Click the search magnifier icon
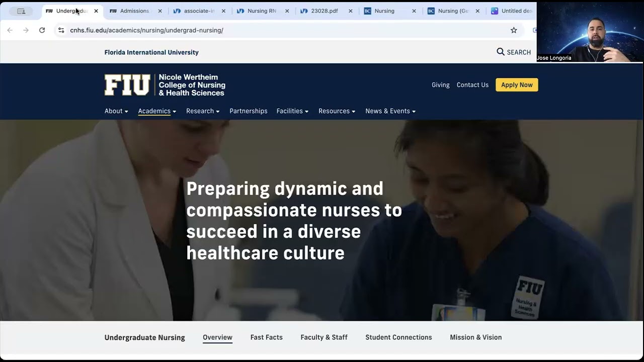Viewport: 644px width, 362px height. point(501,52)
